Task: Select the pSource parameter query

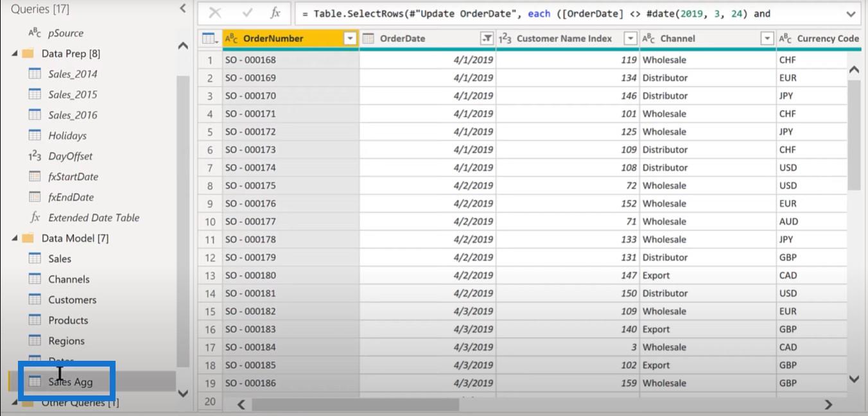Action: point(65,33)
